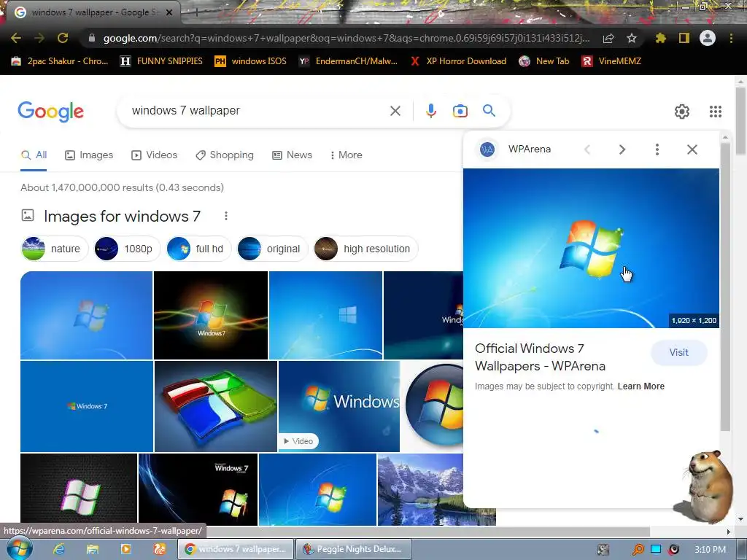
Task: Open Chrome's three-dot menu
Action: (731, 38)
